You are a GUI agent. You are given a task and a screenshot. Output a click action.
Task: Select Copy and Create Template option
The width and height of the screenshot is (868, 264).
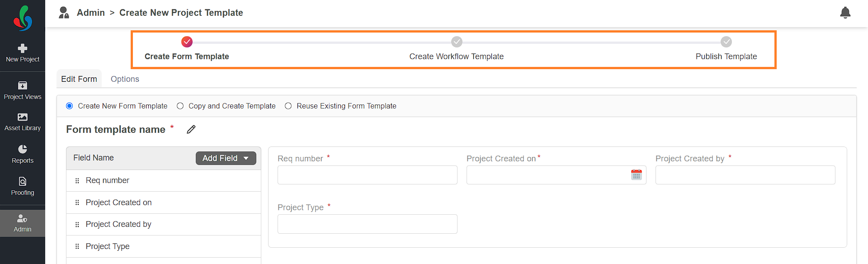(x=180, y=106)
